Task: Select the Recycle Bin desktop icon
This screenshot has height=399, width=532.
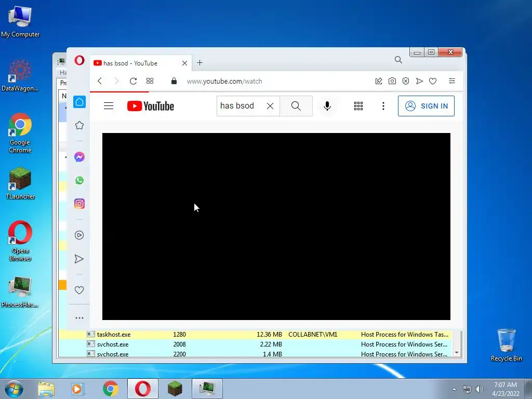Action: 506,345
